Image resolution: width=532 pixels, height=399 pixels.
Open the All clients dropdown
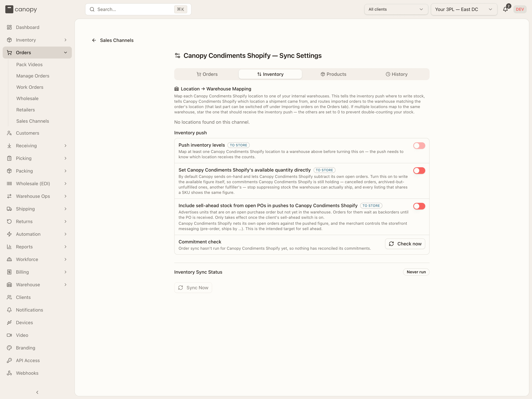(x=396, y=9)
